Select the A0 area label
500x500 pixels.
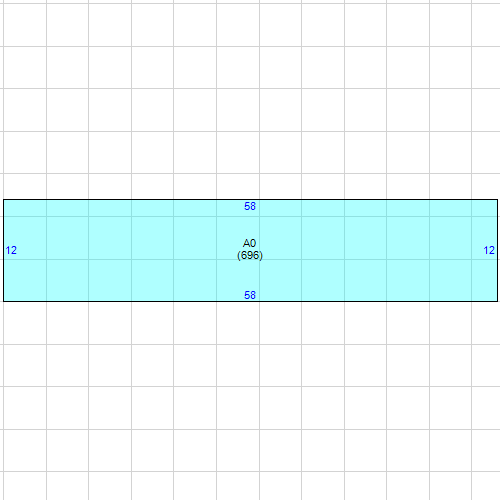click(x=249, y=243)
